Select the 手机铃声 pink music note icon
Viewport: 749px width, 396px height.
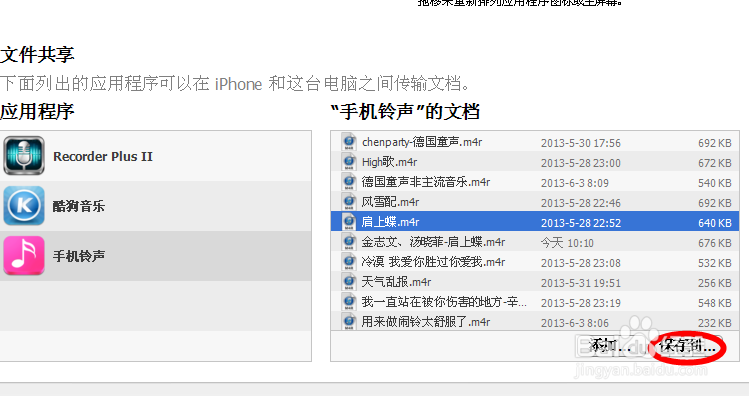click(24, 256)
